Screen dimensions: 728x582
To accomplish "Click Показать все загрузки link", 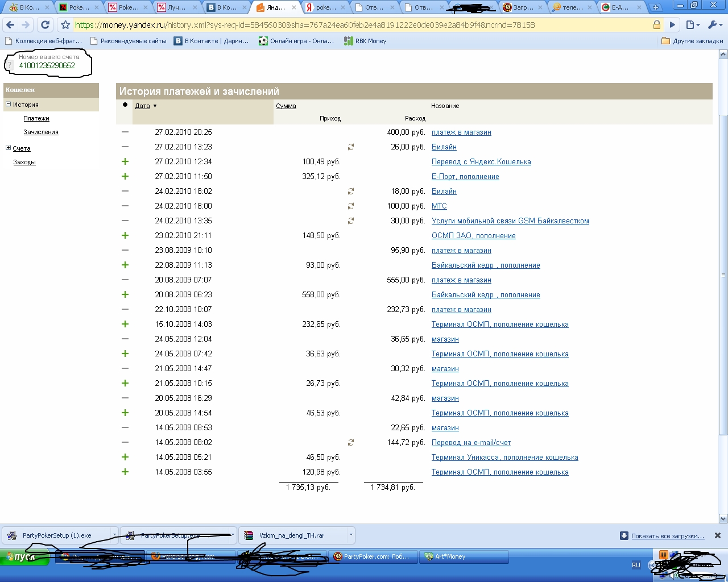I will click(668, 536).
